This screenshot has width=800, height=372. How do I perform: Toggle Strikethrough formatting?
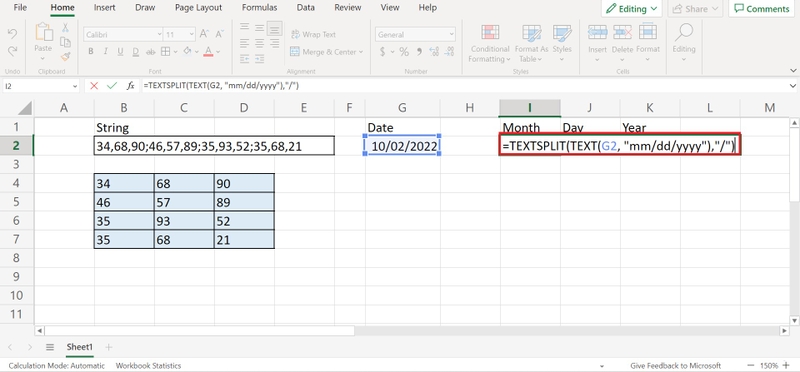click(151, 52)
